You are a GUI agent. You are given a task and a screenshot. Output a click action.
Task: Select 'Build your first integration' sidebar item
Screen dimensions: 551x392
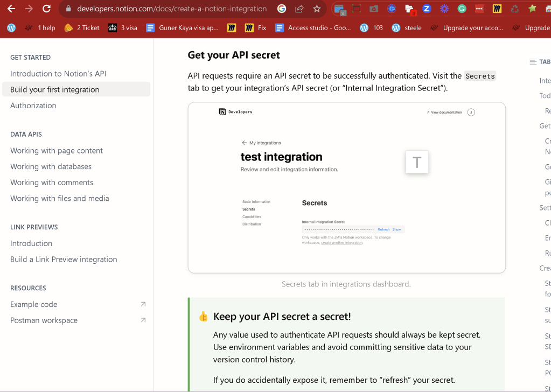coord(76,89)
